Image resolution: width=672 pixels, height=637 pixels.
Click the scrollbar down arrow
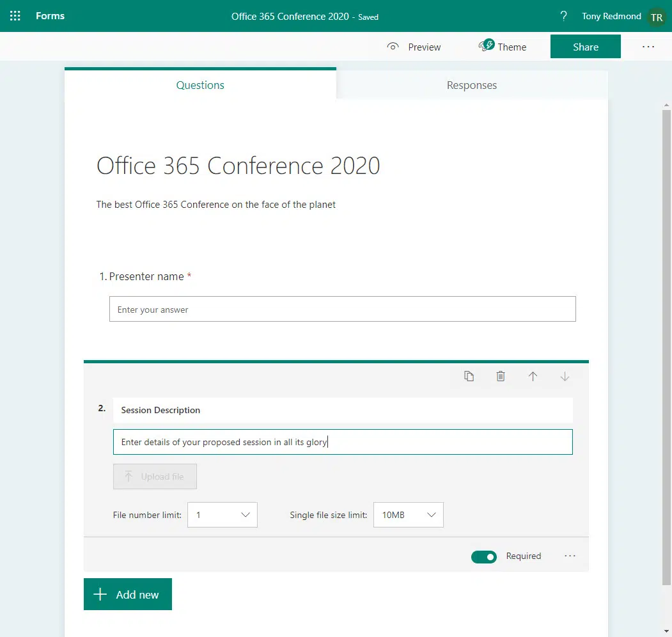point(666,631)
